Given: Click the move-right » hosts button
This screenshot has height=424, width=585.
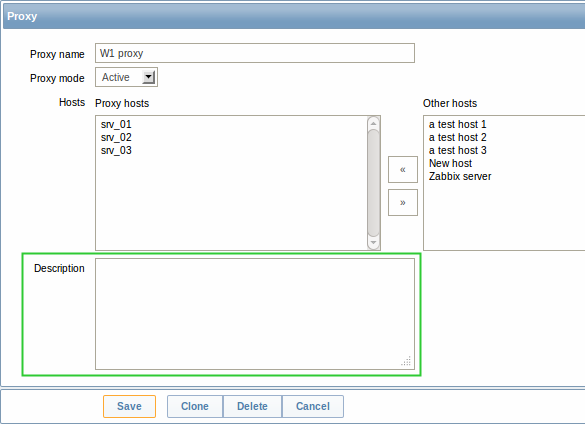Looking at the screenshot, I should point(403,202).
